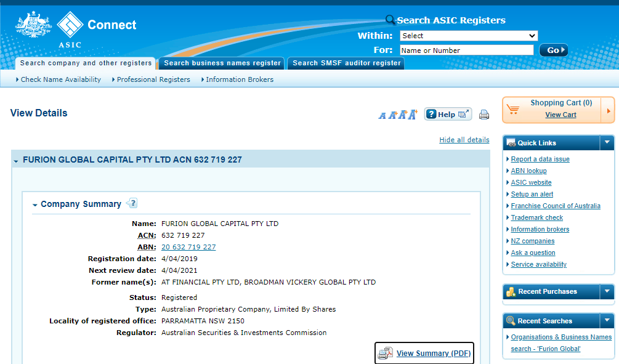This screenshot has width=619, height=364.
Task: Open the ABN 20 632 719 227 link
Action: point(188,247)
